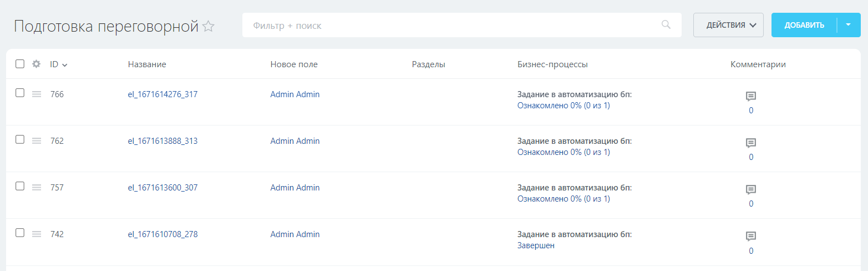Click the comments bubble for row 766
The width and height of the screenshot is (868, 271).
point(751,97)
